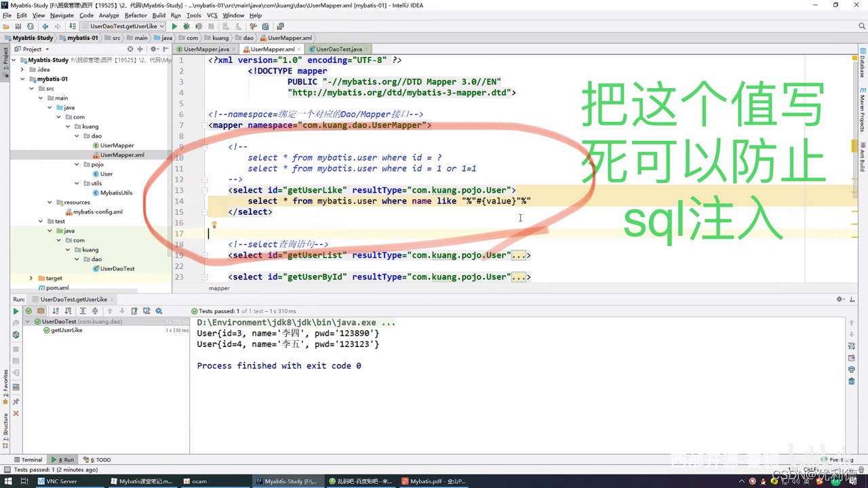Navigate Back arrow in the toolbar

tap(45, 26)
